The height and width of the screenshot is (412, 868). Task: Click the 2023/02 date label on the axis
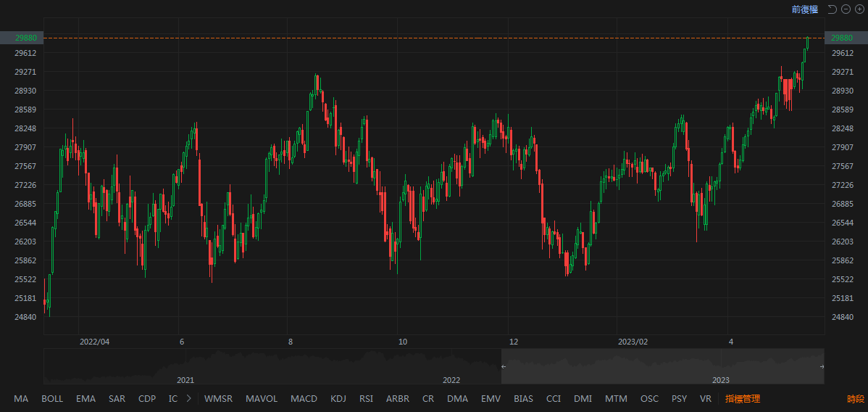(633, 342)
